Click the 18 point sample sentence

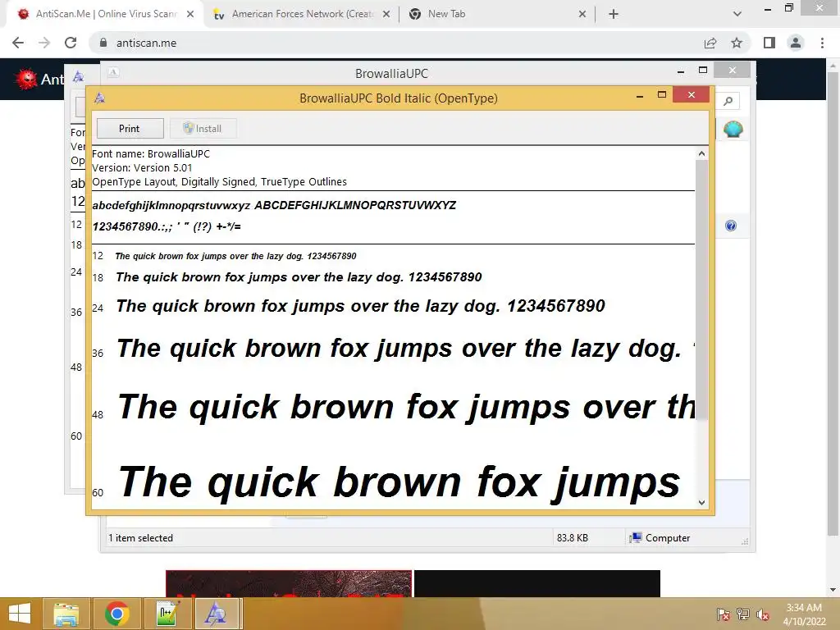(x=299, y=277)
